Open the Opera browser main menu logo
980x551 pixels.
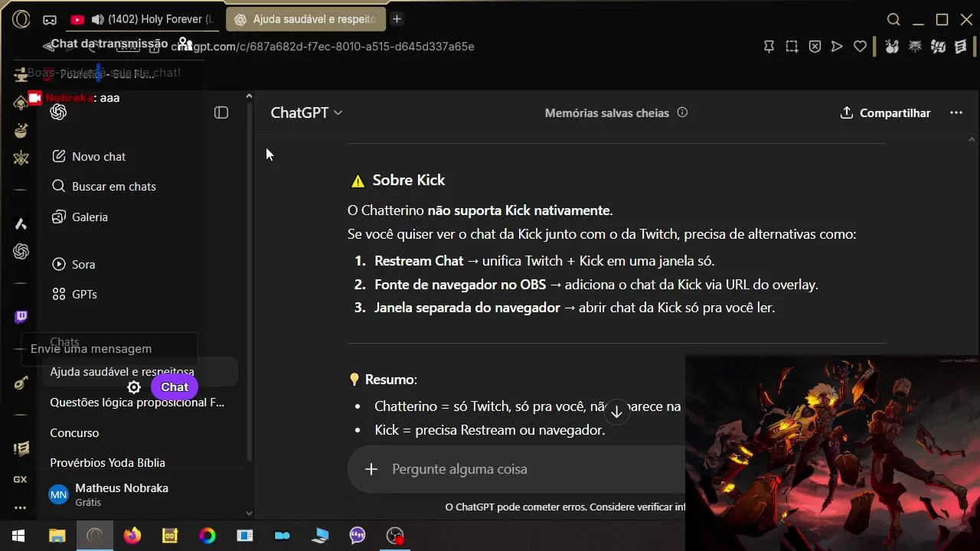tap(21, 19)
